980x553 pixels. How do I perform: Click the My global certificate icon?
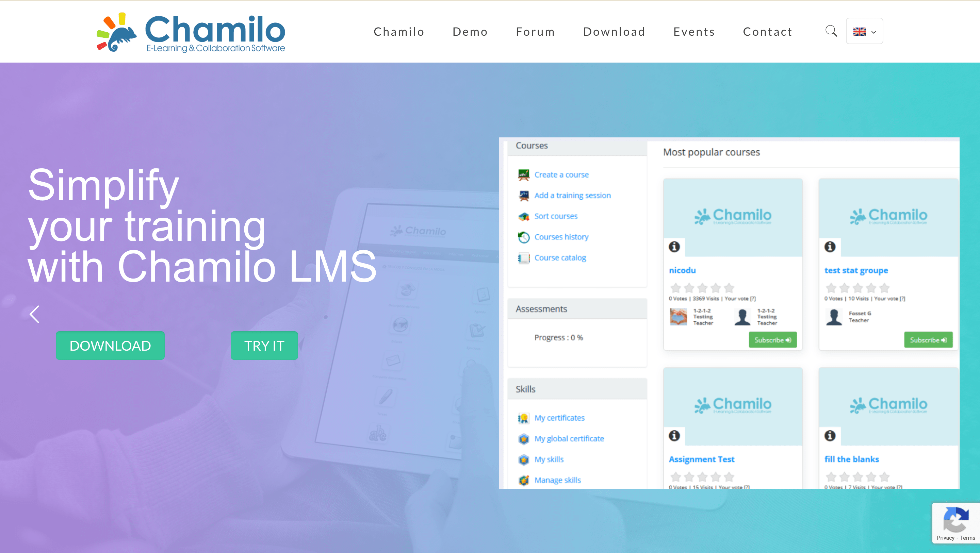pos(524,438)
